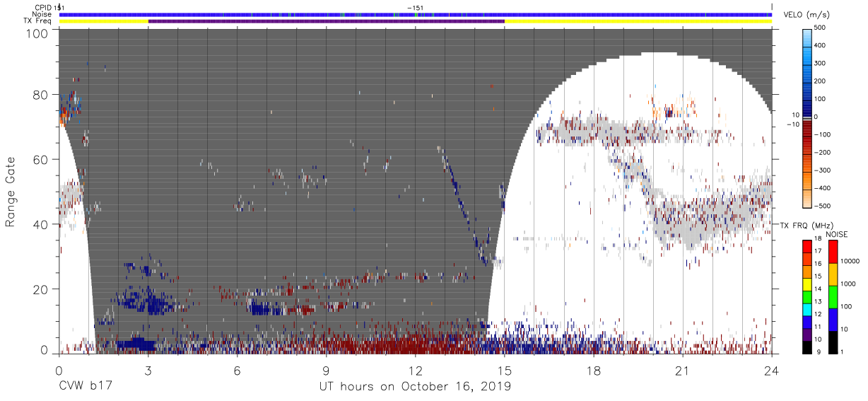Image resolution: width=868 pixels, height=401 pixels.
Task: Click the red noise swatch above 10000
Action: [833, 251]
